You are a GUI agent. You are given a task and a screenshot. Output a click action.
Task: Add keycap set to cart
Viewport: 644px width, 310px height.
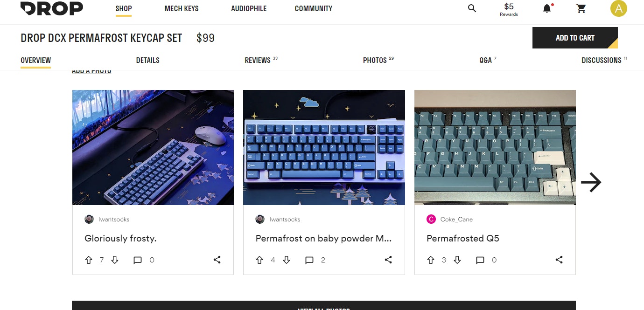point(575,38)
